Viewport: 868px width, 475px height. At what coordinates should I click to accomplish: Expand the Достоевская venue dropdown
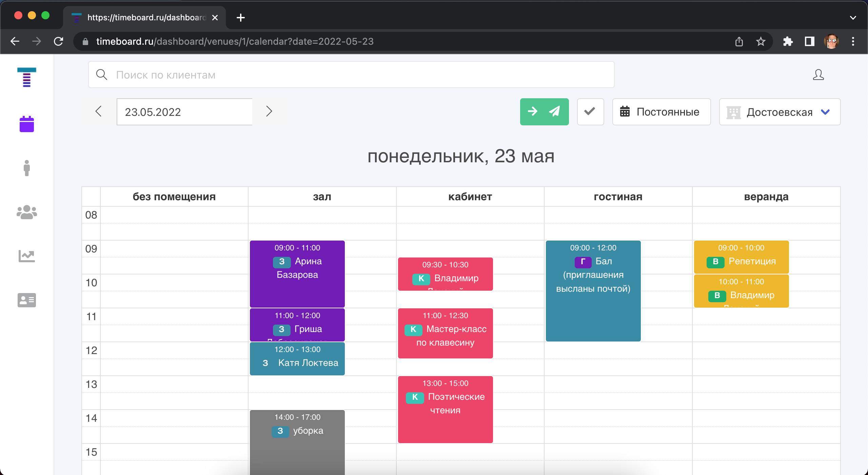[780, 112]
